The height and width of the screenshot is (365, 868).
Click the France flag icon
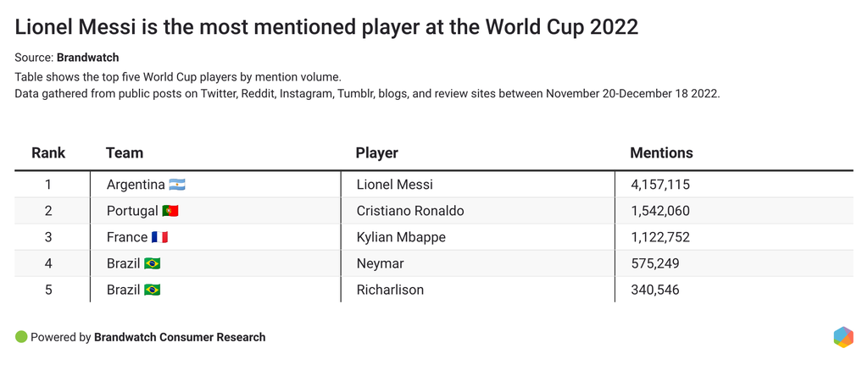pos(159,237)
